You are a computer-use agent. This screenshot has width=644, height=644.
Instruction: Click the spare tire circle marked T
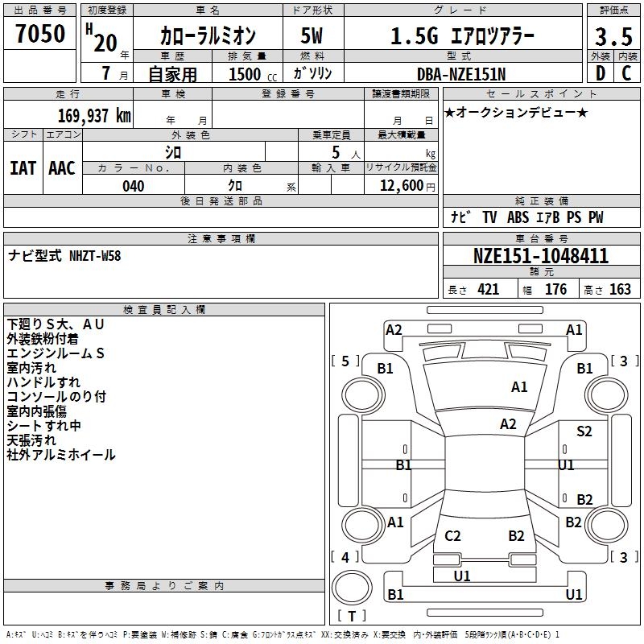pyautogui.click(x=352, y=588)
